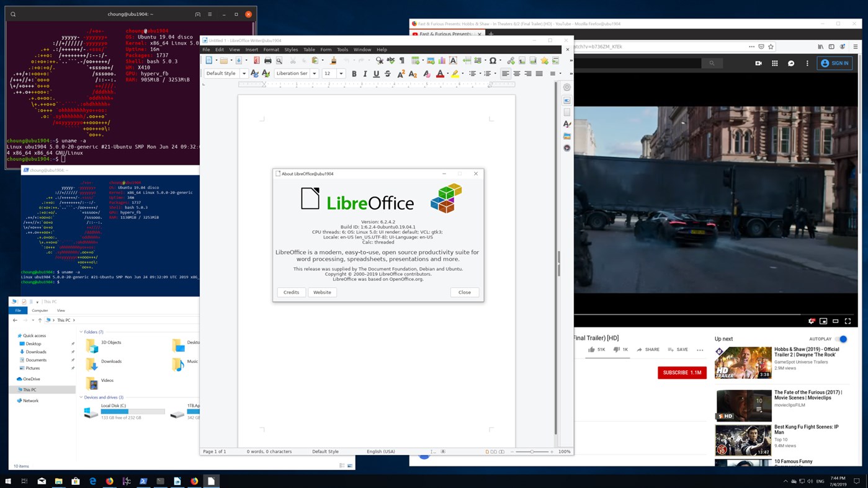Open the Format menu in Writer

click(271, 50)
